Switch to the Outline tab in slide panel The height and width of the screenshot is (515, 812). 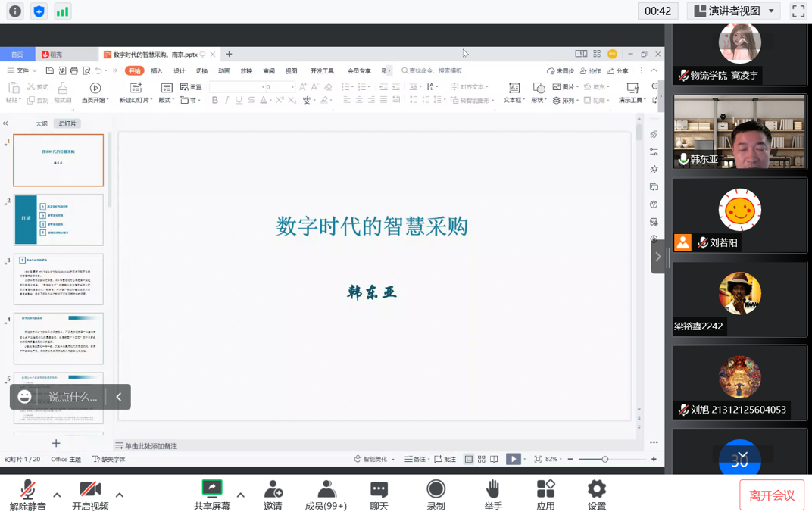(x=42, y=123)
